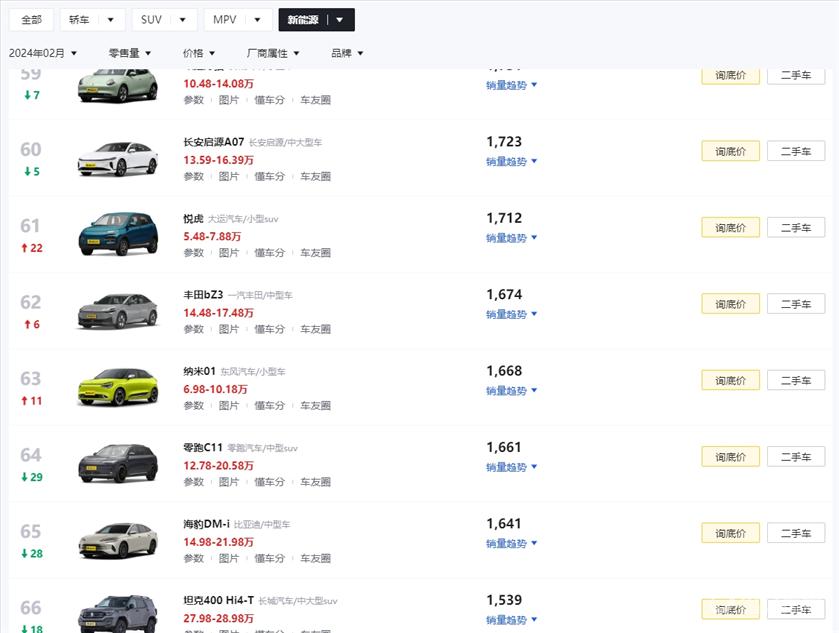Image resolution: width=839 pixels, height=633 pixels.
Task: Select the 全部 category tab
Action: (x=31, y=20)
